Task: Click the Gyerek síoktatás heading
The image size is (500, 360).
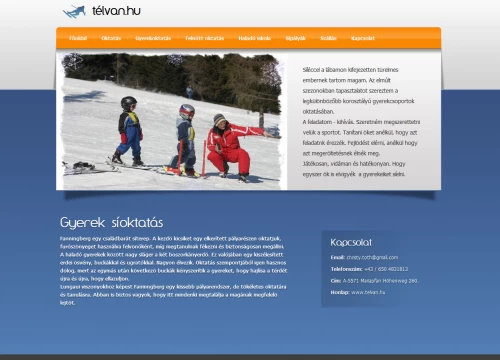Action: pos(112,223)
